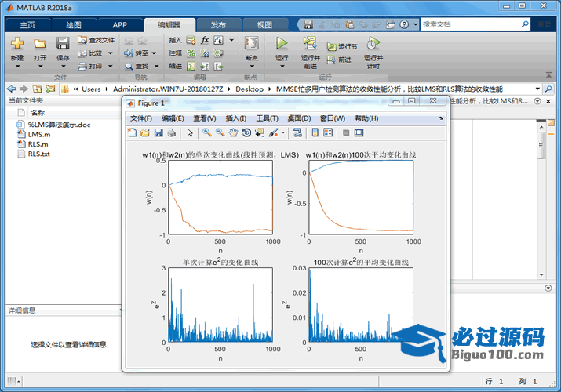
Task: Click 前进 advance button in the ribbon
Action: 339,60
